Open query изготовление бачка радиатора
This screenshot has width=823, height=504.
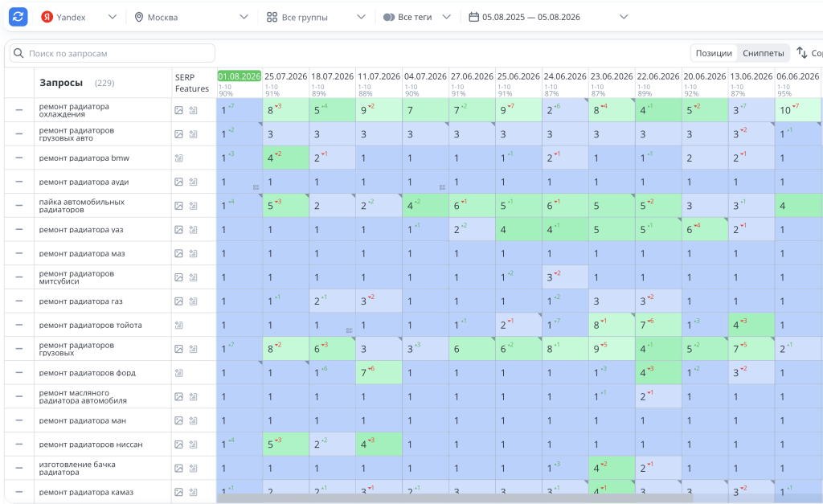pyautogui.click(x=77, y=469)
